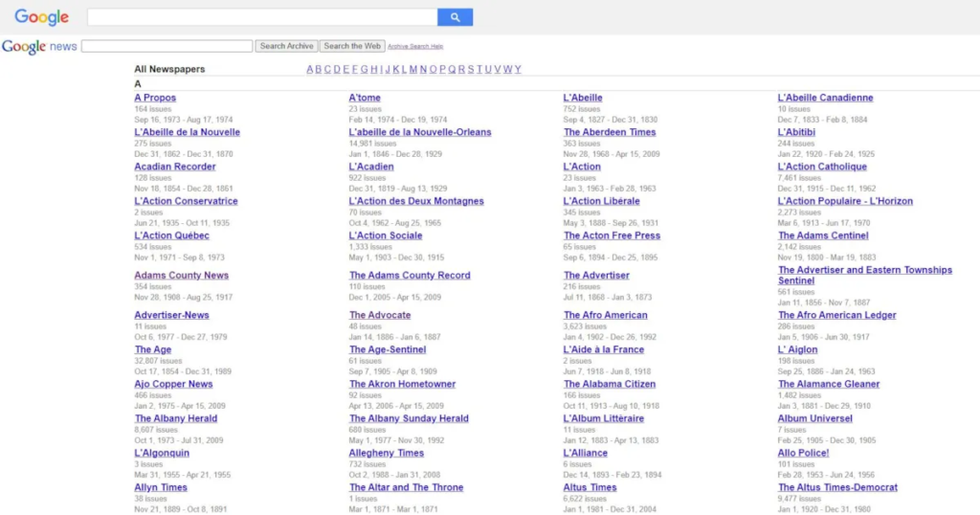Open Acadian Recorder newspaper
980x515 pixels.
point(175,167)
